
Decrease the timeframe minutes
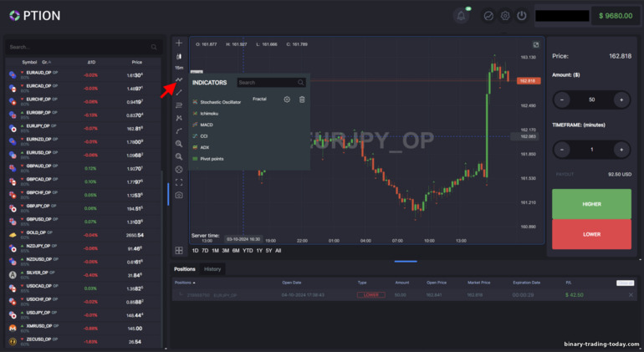tap(562, 150)
